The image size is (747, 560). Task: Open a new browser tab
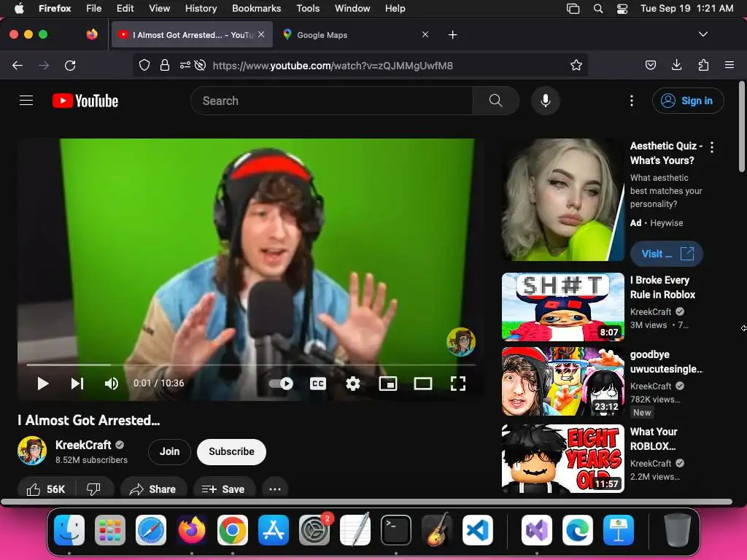point(452,35)
